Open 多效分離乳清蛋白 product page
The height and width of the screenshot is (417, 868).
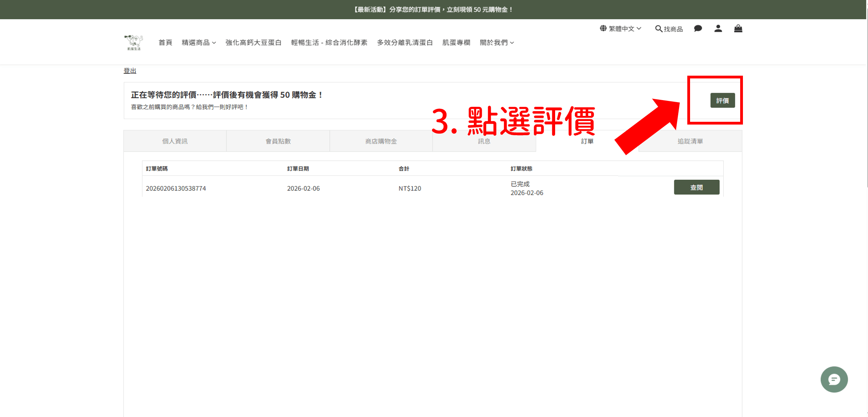pos(405,43)
